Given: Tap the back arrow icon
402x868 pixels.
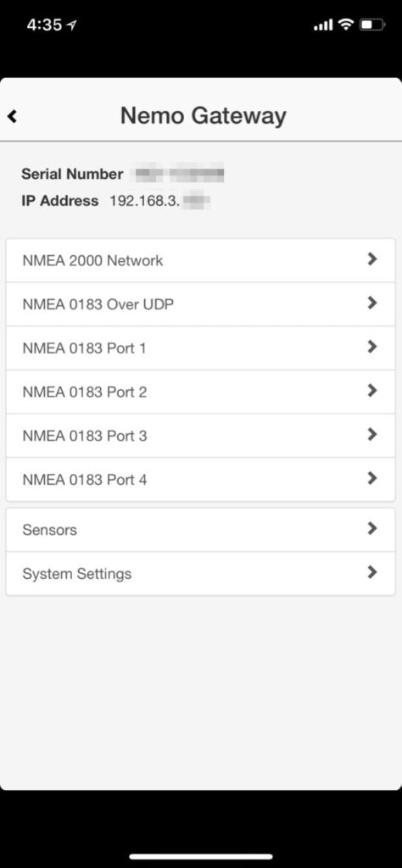Looking at the screenshot, I should pyautogui.click(x=12, y=116).
